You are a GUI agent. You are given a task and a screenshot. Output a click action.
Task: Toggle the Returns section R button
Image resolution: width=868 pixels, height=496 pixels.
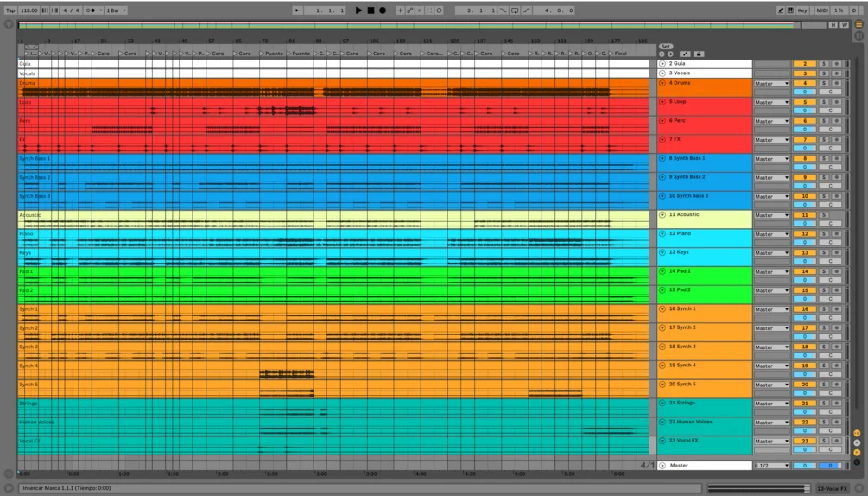pyautogui.click(x=857, y=442)
